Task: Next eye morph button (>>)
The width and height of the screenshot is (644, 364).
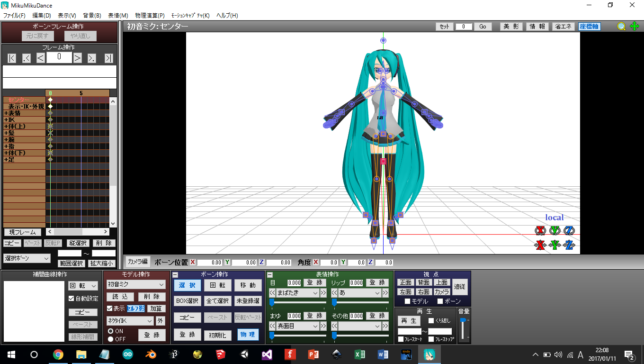Action: pos(323,293)
